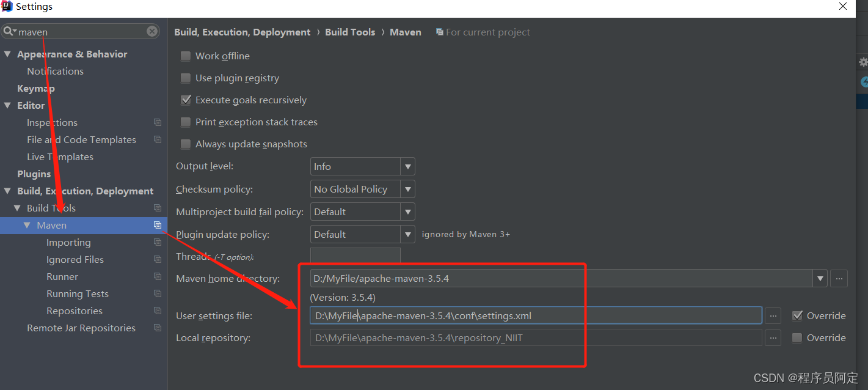
Task: Enable Use plugin registry checkbox
Action: coord(186,78)
